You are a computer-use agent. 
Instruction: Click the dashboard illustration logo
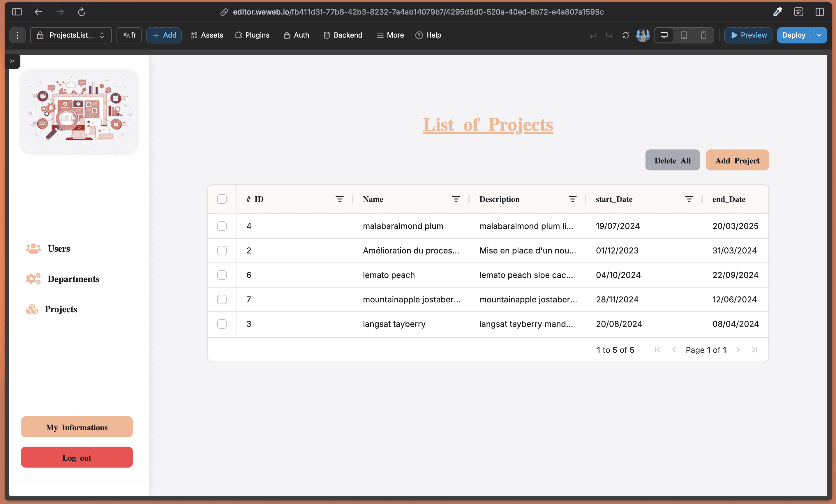[x=79, y=111]
